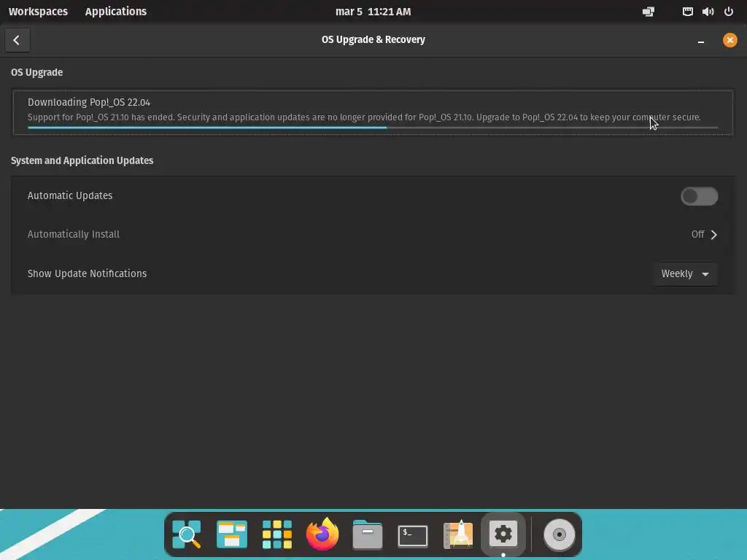Open the volume speaker icon in top bar
747x560 pixels.
point(708,12)
